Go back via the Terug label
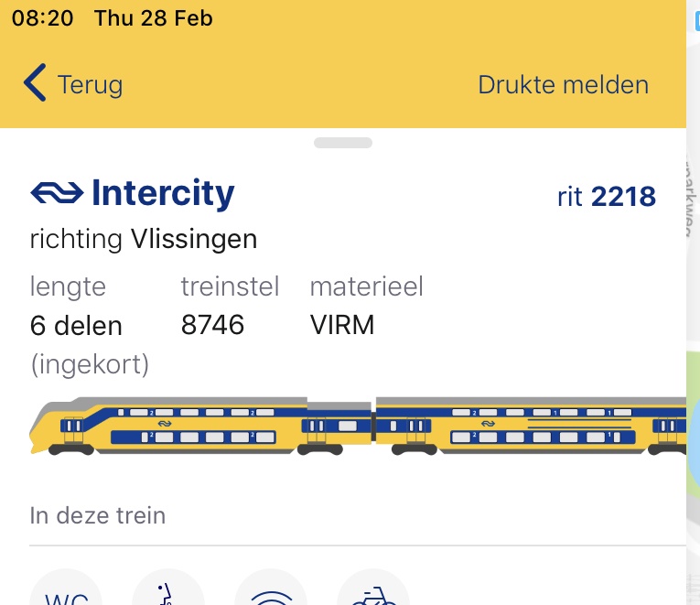Viewport: 700px width, 605px height. pyautogui.click(x=90, y=85)
